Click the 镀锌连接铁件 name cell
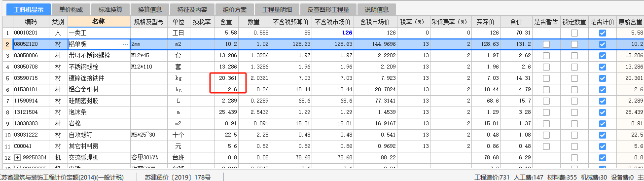The height and width of the screenshot is (181, 644). click(99, 78)
